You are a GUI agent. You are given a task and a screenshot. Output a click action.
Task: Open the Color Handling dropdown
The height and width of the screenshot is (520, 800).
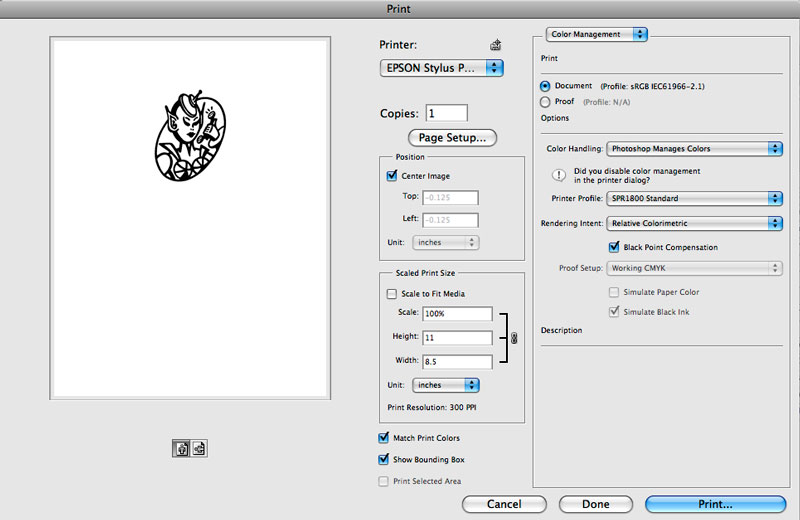coord(694,149)
